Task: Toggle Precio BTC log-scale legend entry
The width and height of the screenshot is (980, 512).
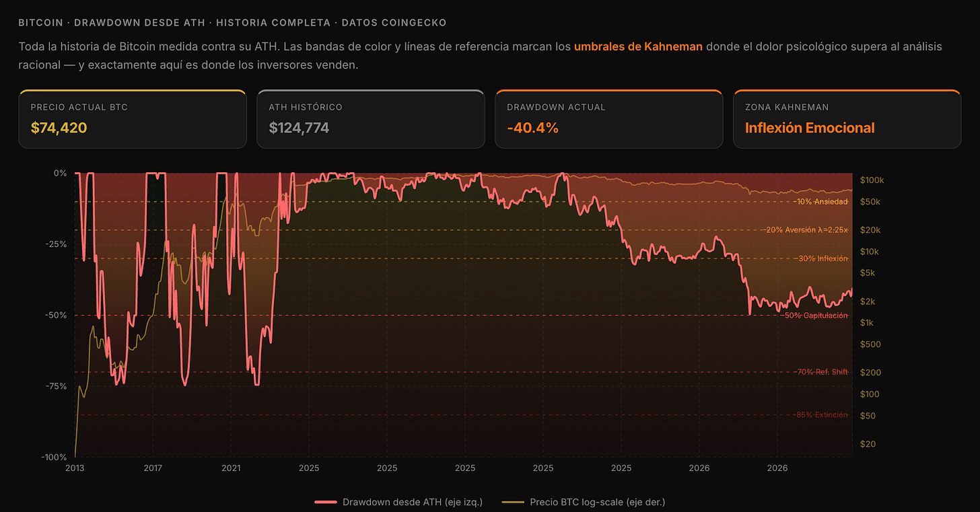Action: pyautogui.click(x=584, y=502)
